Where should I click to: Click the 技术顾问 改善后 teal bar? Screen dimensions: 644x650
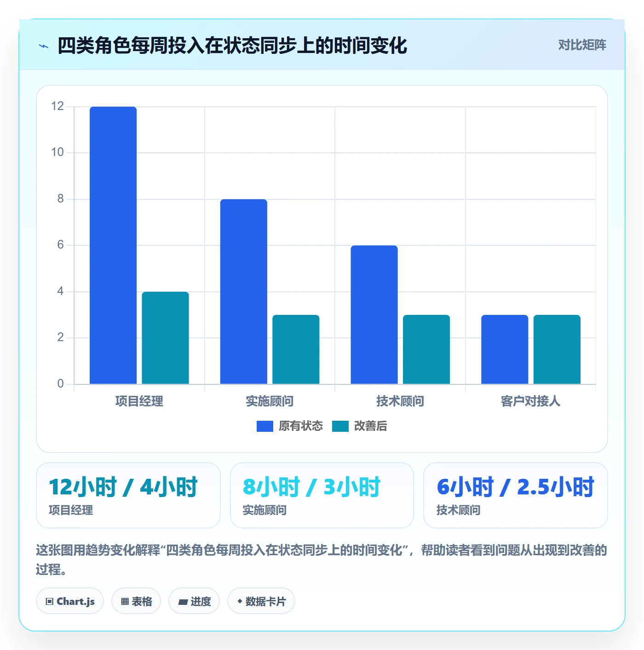[x=426, y=349]
